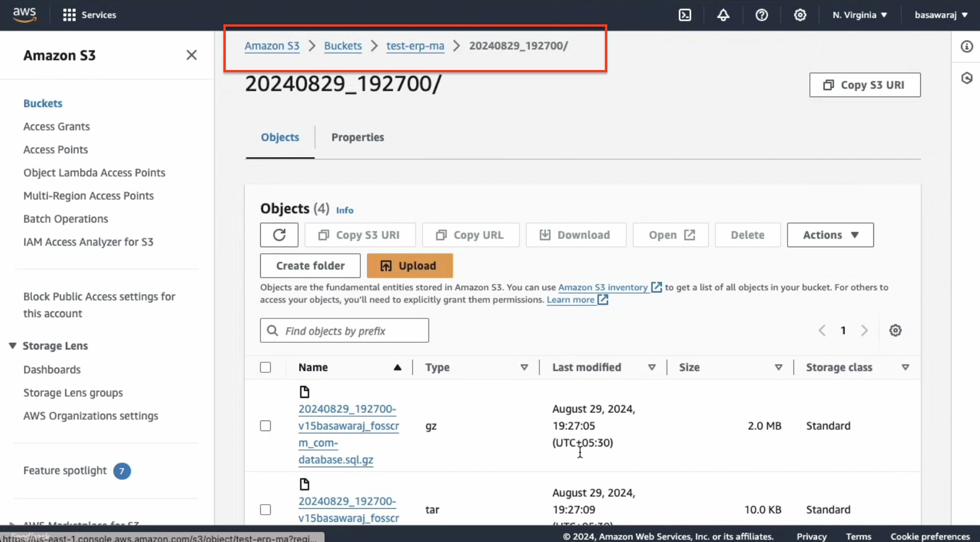Click the Buckets breadcrumb link
Screen dimensions: 980x542
[342, 46]
